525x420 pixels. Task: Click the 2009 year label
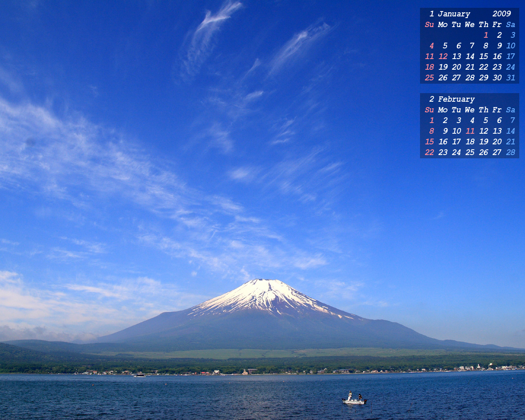click(x=502, y=14)
